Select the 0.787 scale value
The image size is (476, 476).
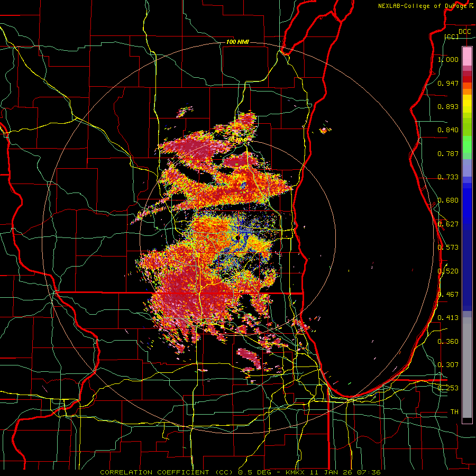coord(448,153)
